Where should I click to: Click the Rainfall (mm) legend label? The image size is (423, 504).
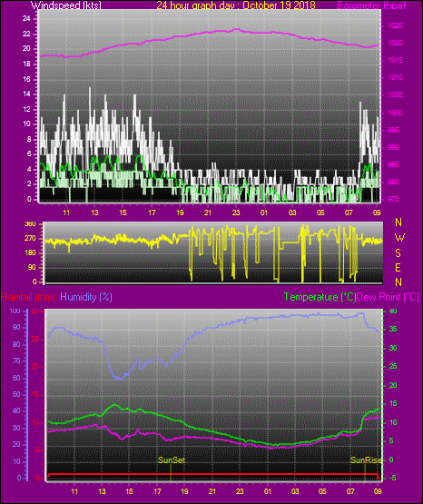coord(27,297)
